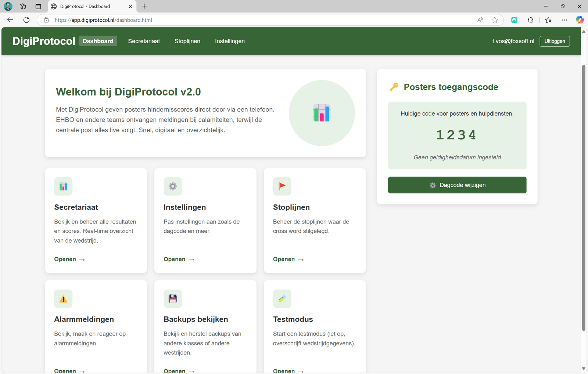Viewport: 588px width, 374px height.
Task: Click the t.vos@foxsoft.nl account email
Action: 513,41
